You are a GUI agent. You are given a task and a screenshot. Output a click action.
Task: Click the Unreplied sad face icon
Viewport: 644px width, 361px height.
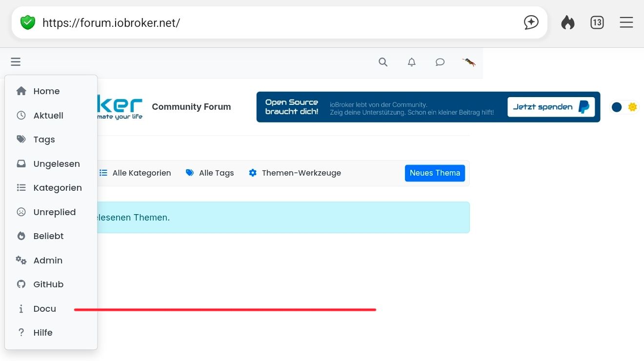[x=21, y=212]
